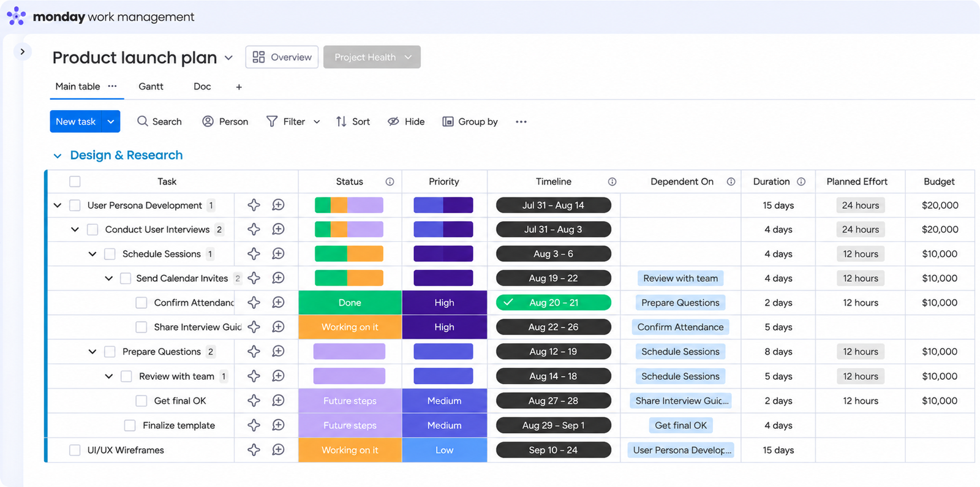The height and width of the screenshot is (487, 980).
Task: Click the Overview button
Action: pos(282,57)
